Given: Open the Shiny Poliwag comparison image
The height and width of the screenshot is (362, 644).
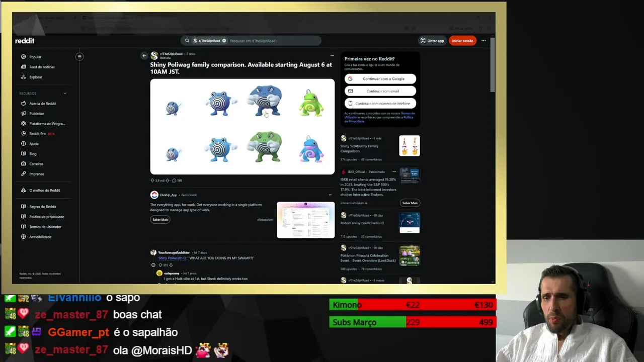Looking at the screenshot, I should [242, 127].
